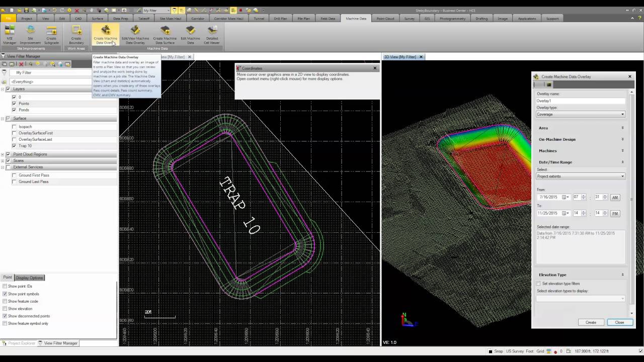Switch to the Display Options tab

[30, 278]
